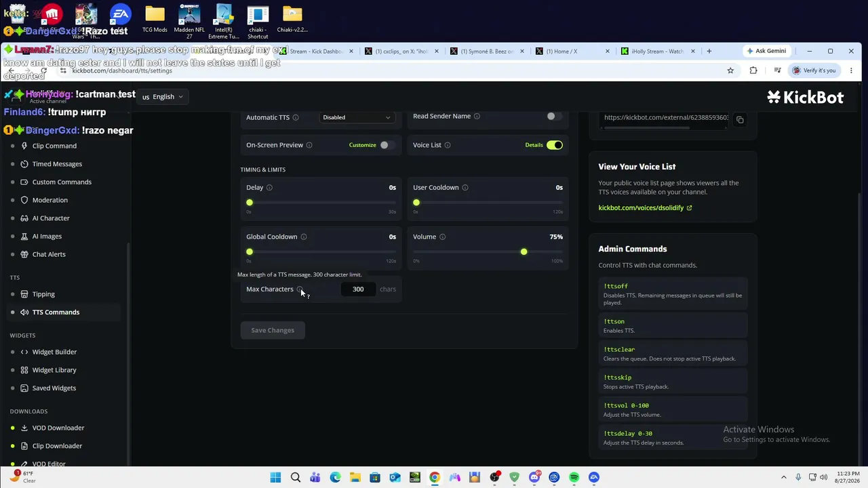Open info tooltip for Automatic TTS
The height and width of the screenshot is (488, 868).
coord(296,117)
